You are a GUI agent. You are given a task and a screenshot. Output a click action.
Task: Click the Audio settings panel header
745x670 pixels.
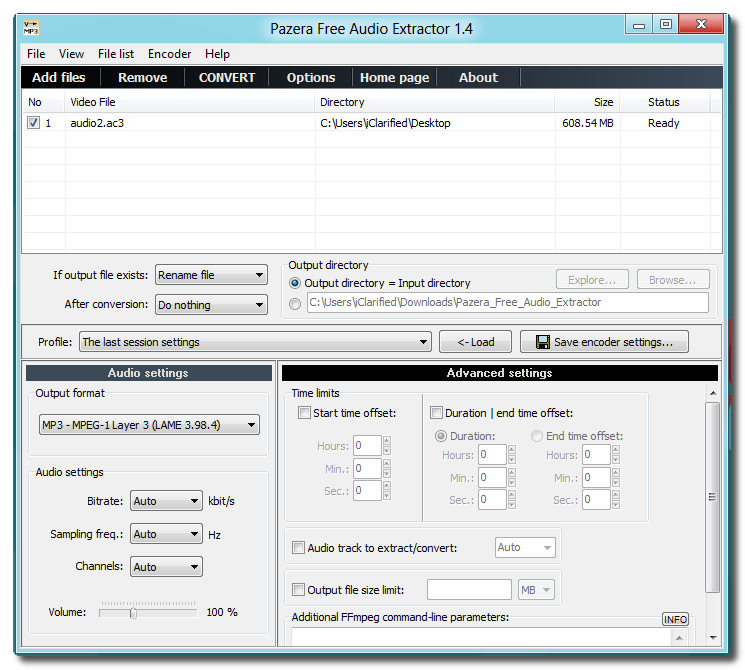[x=149, y=373]
